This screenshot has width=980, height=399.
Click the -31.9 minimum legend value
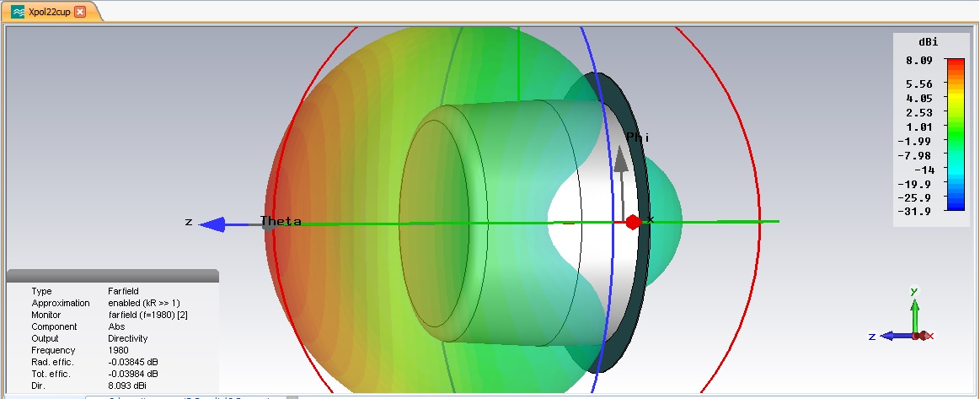tap(915, 212)
